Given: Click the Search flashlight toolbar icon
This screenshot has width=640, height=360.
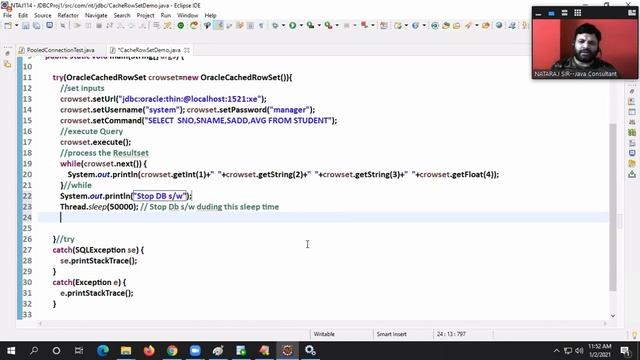Looking at the screenshot, I should [x=468, y=26].
